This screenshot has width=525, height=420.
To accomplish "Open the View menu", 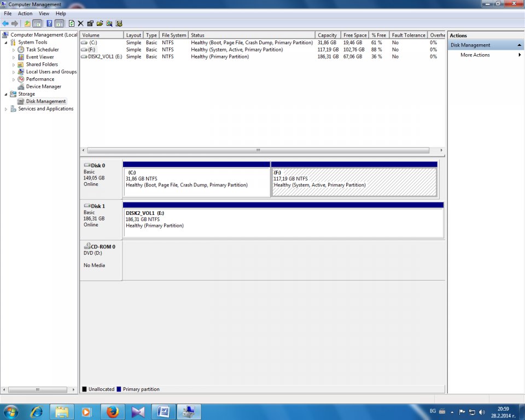I will coord(44,13).
